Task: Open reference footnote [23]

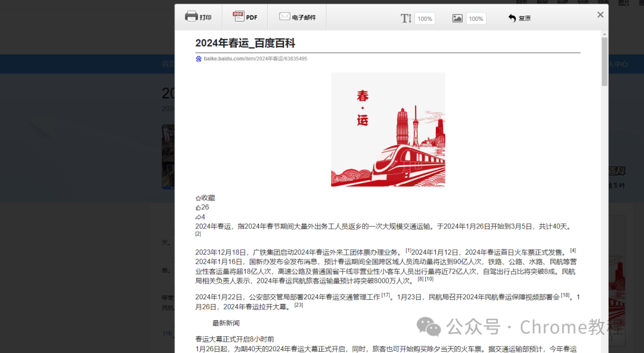Action: (299, 305)
